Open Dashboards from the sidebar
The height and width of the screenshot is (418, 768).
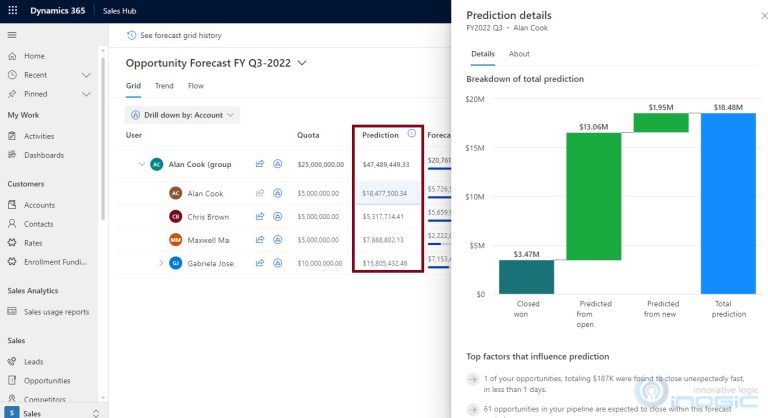(44, 155)
